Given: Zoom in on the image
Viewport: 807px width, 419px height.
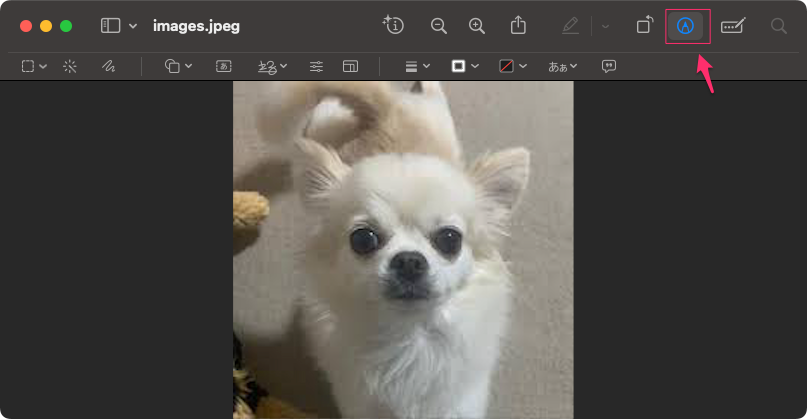Looking at the screenshot, I should pos(477,26).
